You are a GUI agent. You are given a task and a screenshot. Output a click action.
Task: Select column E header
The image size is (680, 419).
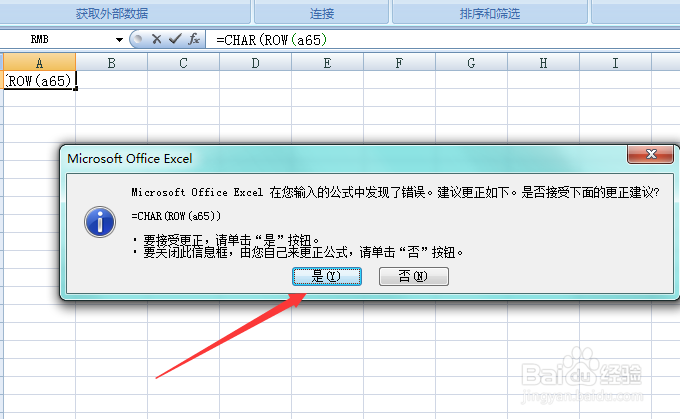327,63
